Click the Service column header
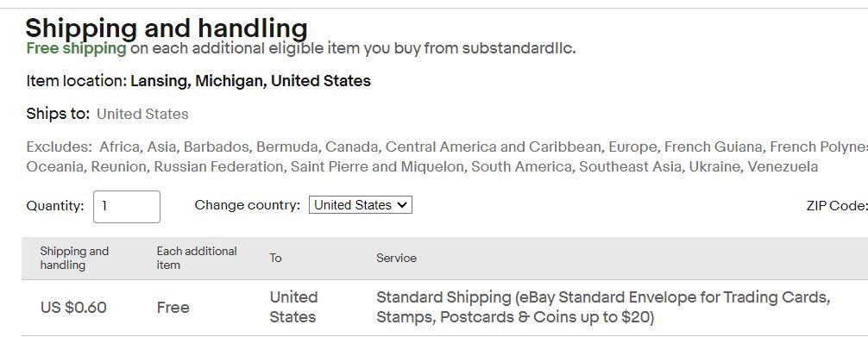Viewport: 868px width, 337px height. [396, 258]
